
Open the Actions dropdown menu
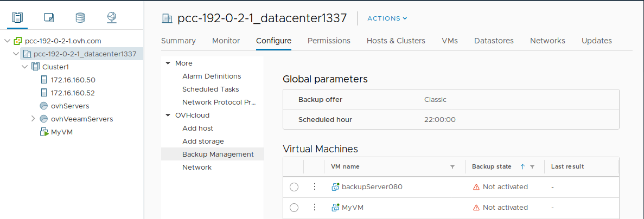387,18
